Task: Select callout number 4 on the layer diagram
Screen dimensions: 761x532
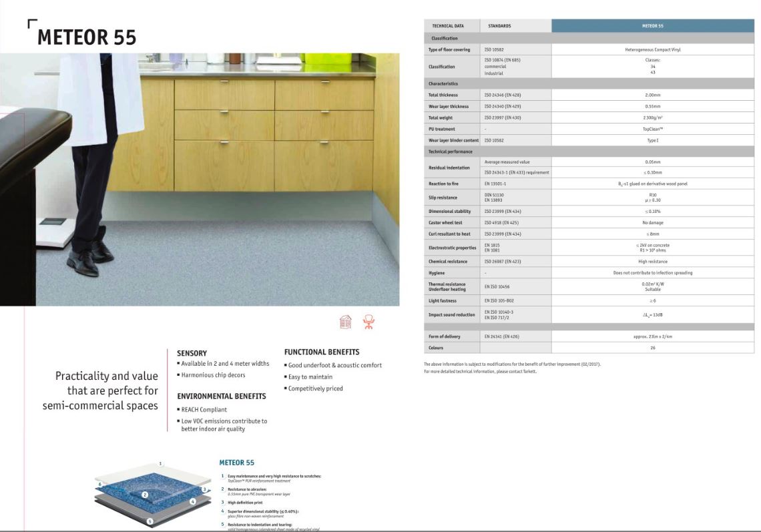Action: click(x=193, y=501)
